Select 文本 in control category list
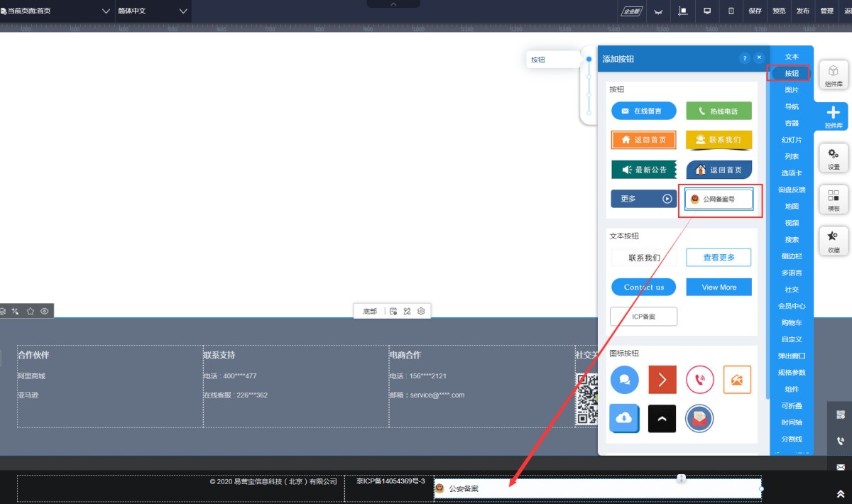This screenshot has height=504, width=852. 792,57
